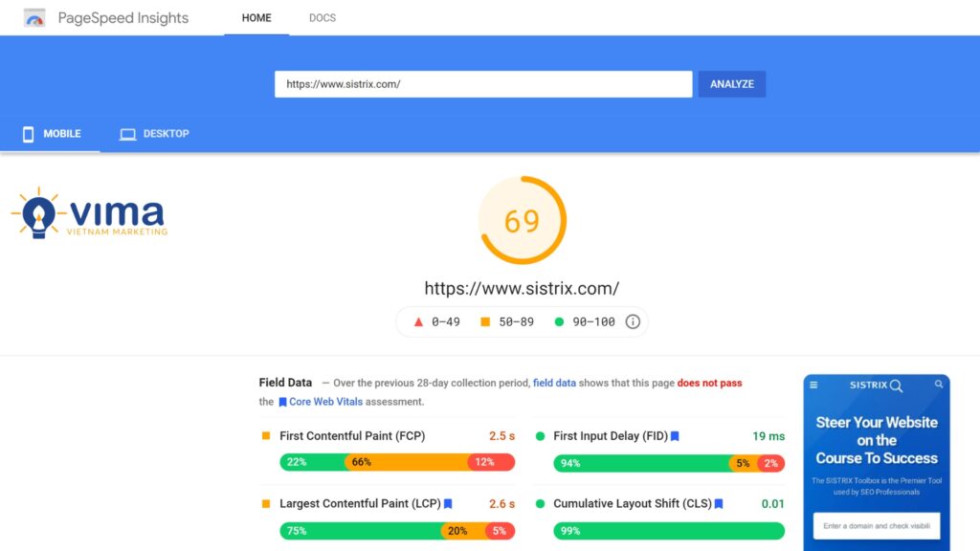Click the bookmark icon beside Largest Contentful Paint
Screen dimensions: 980x551
click(x=448, y=504)
